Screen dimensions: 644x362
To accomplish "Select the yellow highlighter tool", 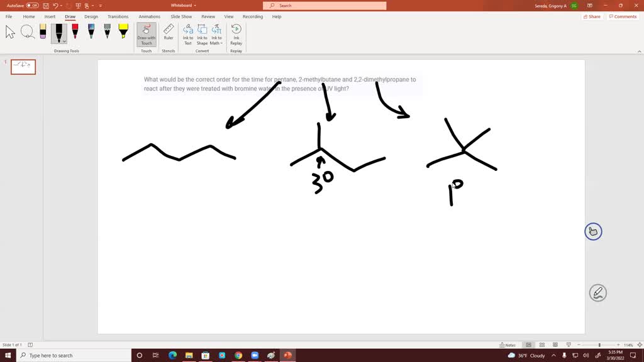I will [123, 30].
